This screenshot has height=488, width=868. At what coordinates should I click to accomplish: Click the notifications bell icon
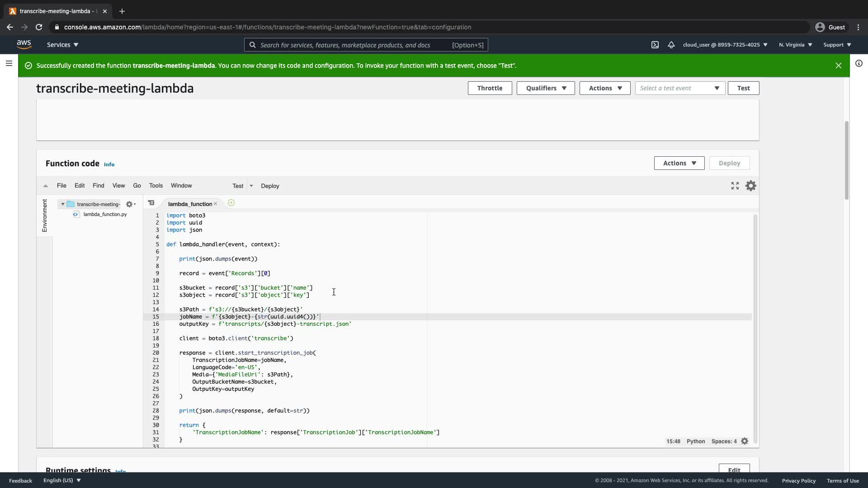[x=671, y=45]
